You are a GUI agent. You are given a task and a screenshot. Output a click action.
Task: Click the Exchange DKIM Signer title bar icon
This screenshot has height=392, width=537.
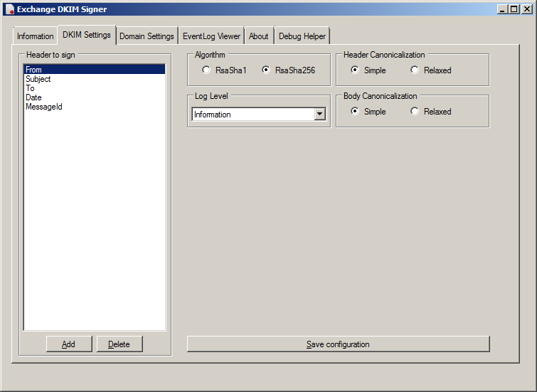click(x=9, y=9)
